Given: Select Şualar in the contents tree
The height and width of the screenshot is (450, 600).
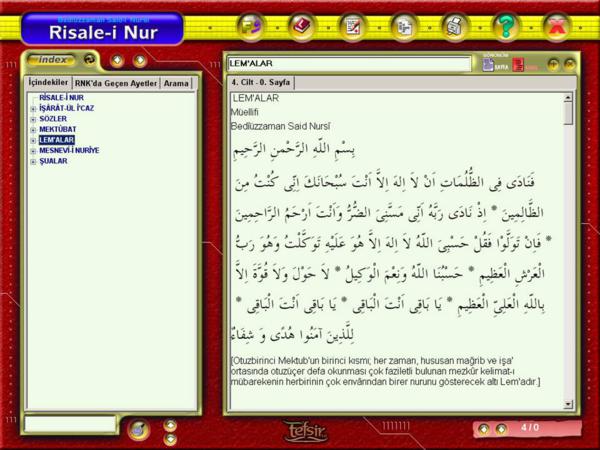Looking at the screenshot, I should pos(53,160).
